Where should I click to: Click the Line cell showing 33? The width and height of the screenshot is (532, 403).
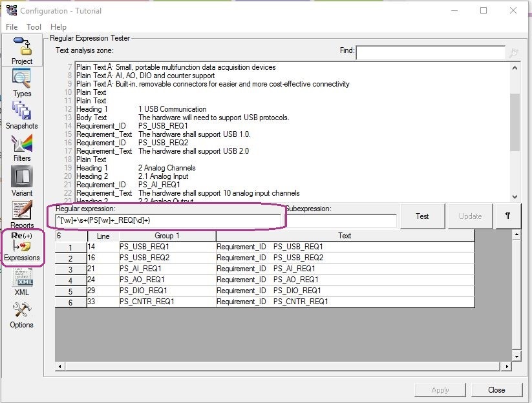coord(103,302)
